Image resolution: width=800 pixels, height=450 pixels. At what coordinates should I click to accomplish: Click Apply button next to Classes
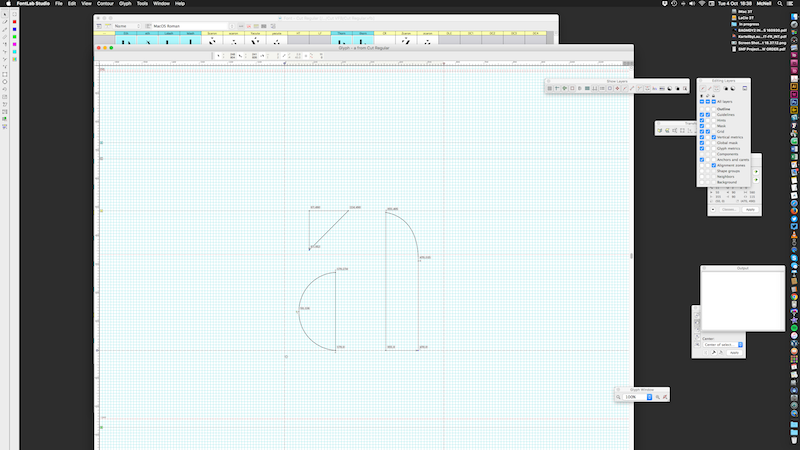click(750, 210)
